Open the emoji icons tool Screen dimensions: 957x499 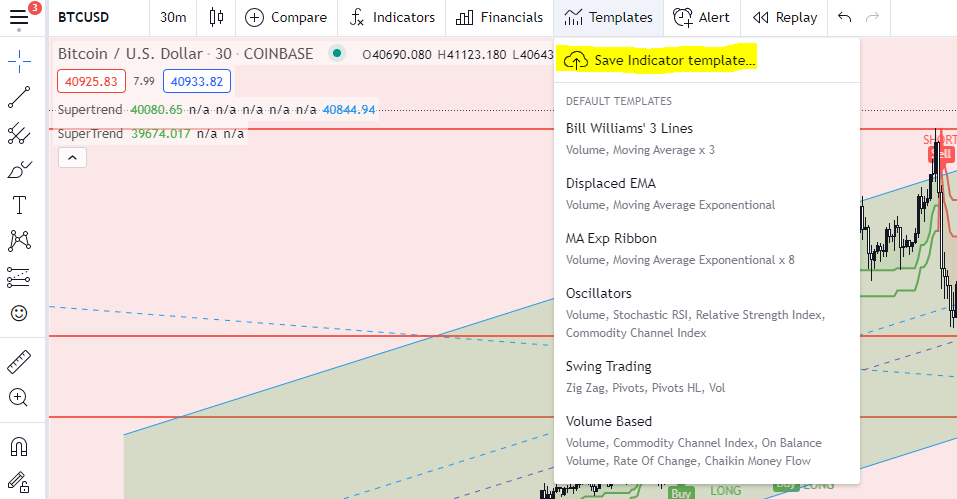[x=19, y=313]
